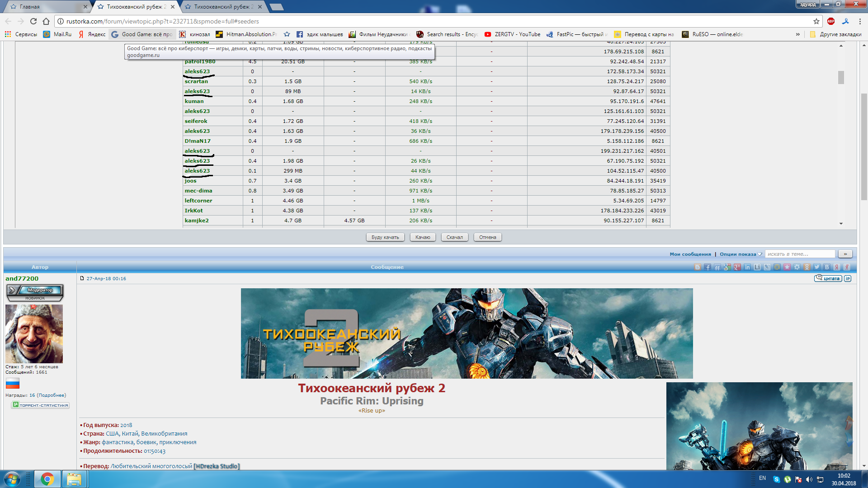Open seeder leftcorner profile link
The image size is (868, 488).
click(198, 201)
